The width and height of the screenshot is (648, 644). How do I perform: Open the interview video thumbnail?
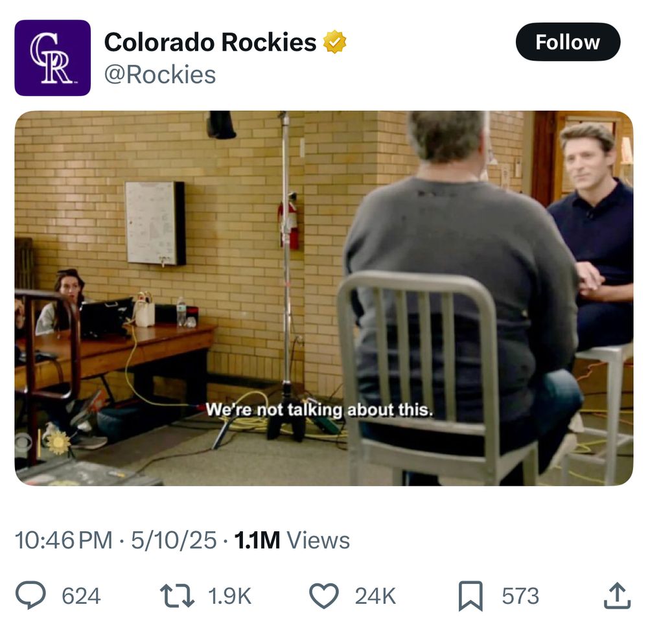point(323,298)
